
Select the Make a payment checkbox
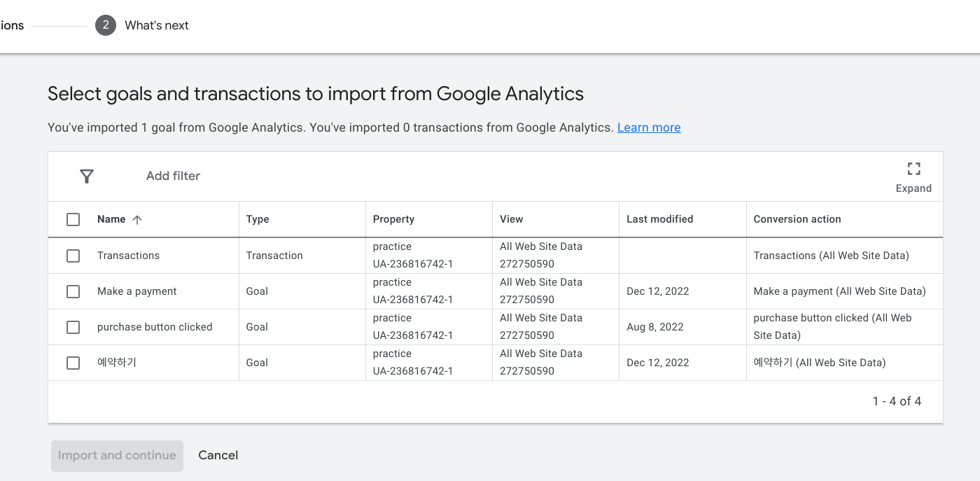(73, 291)
